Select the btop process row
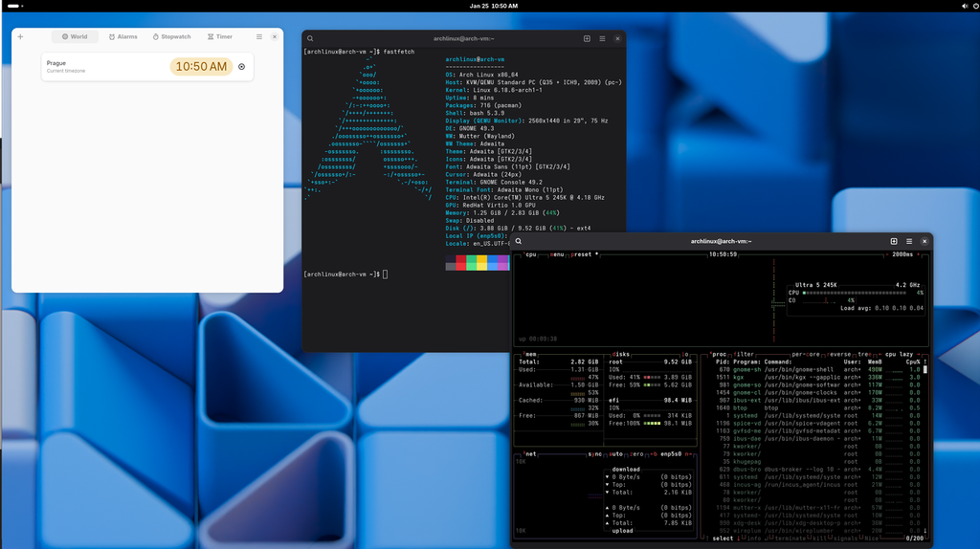980x549 pixels. tap(817, 407)
